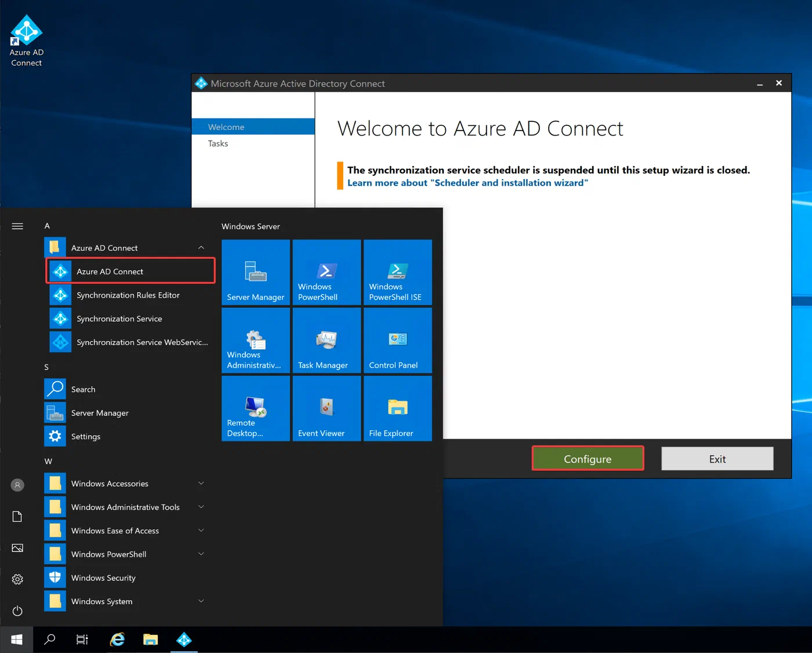Open Settings in the app list
The image size is (812, 653).
(128, 436)
